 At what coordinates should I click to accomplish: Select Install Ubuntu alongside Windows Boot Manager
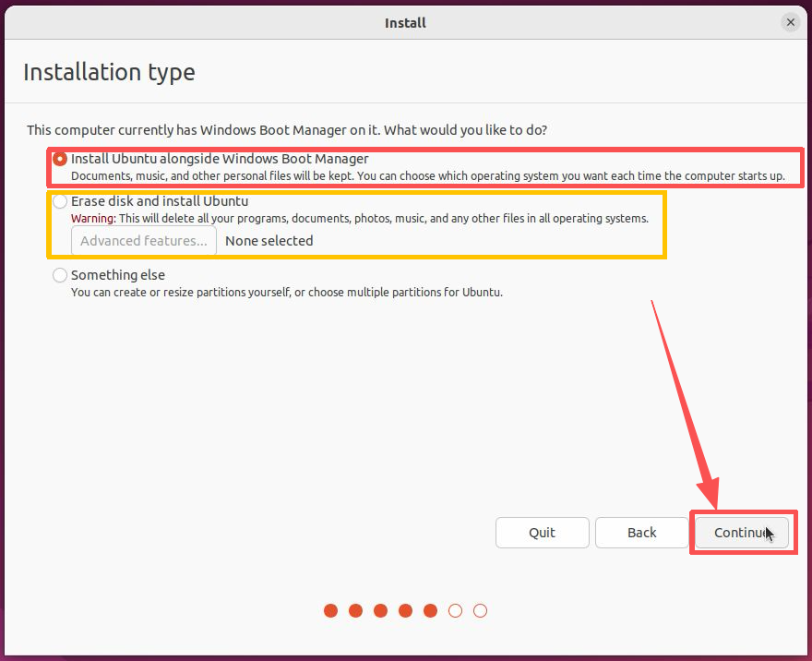click(x=61, y=159)
